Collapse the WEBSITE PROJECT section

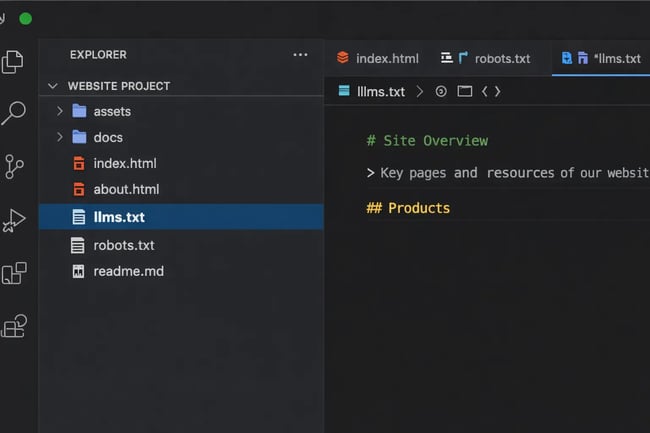point(53,86)
